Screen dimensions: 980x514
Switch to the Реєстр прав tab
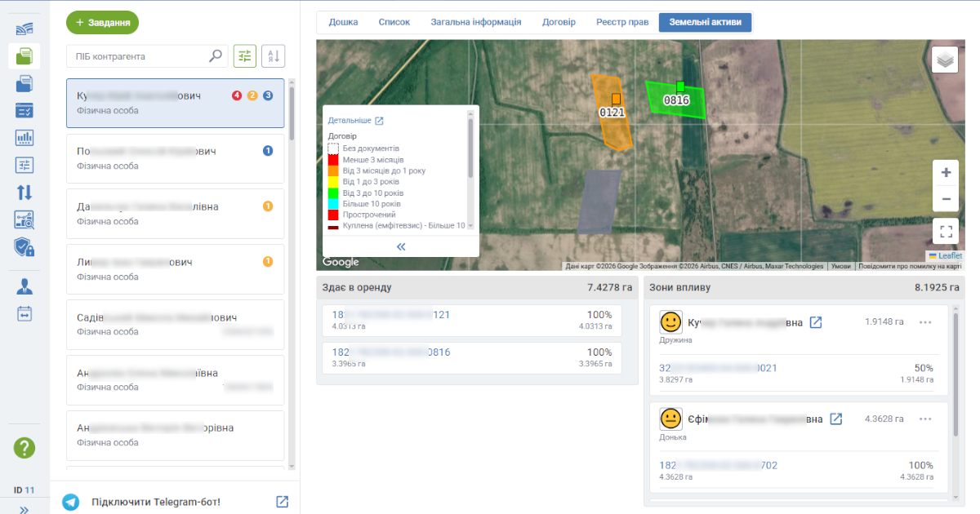pos(622,22)
